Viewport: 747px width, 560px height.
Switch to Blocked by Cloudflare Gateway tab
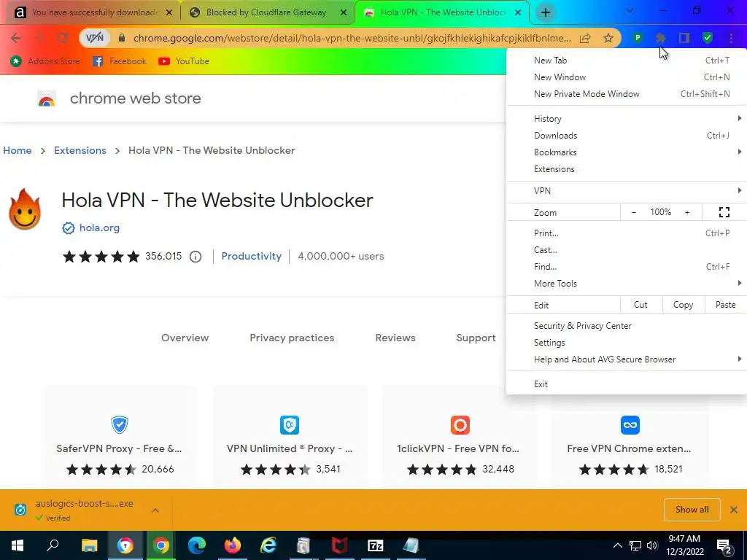coord(268,13)
